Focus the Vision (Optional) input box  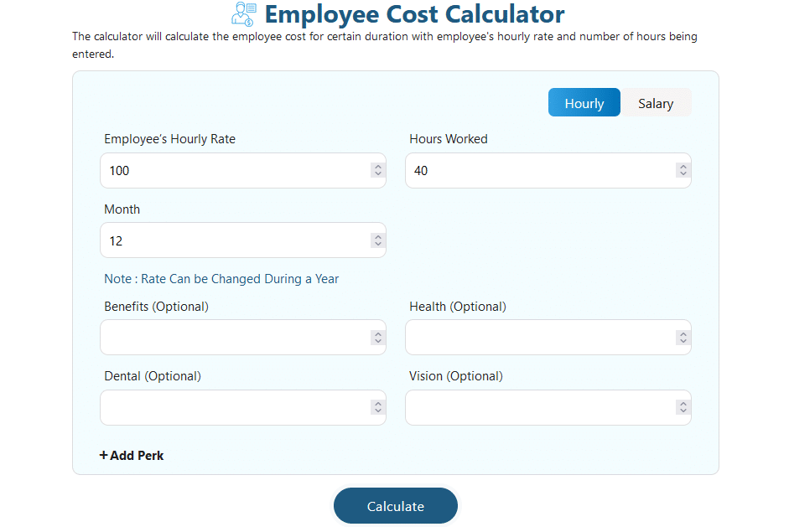coord(537,407)
